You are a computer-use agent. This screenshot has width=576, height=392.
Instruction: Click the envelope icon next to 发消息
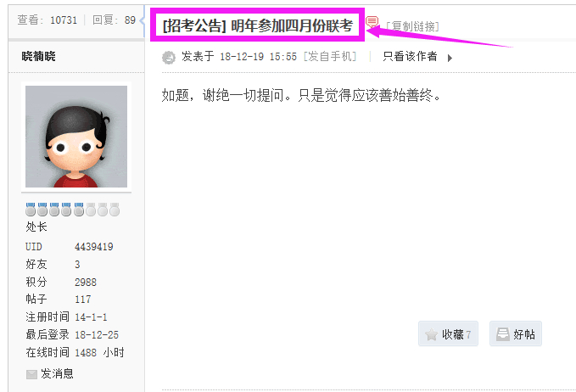pyautogui.click(x=31, y=374)
